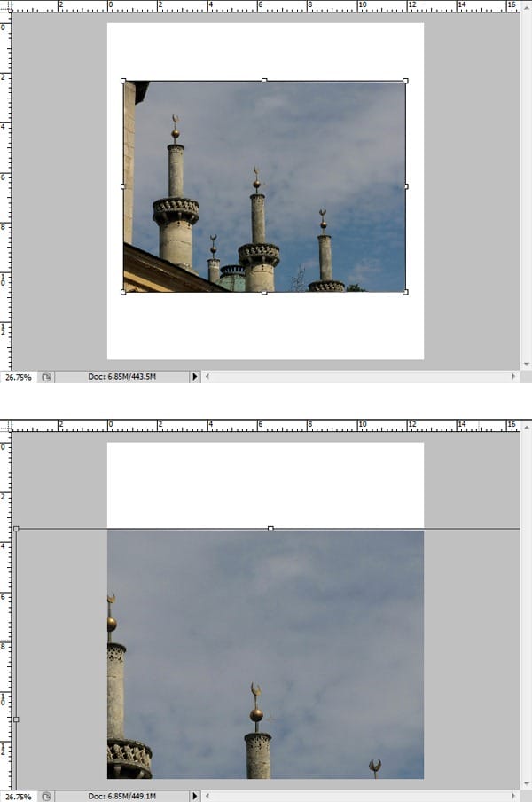Click the left scroll arrow in the 443.5M window

click(207, 376)
